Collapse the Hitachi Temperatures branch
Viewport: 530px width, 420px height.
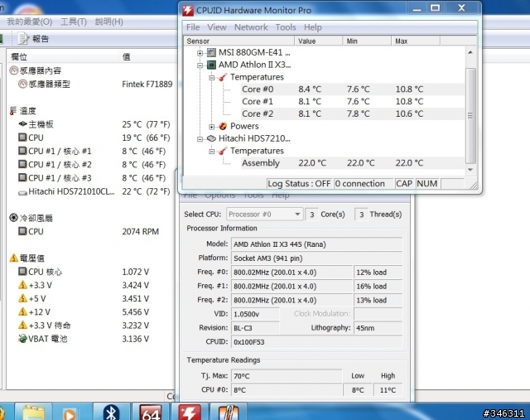tap(212, 151)
